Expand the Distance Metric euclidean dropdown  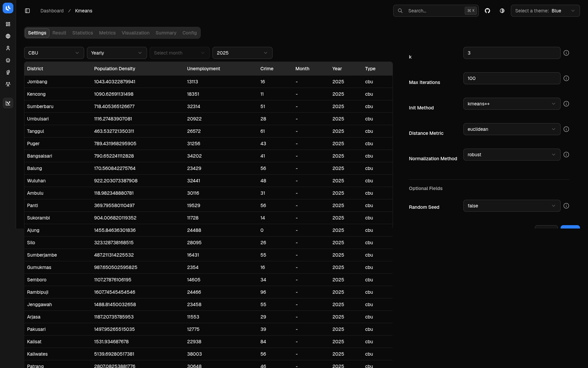(512, 129)
